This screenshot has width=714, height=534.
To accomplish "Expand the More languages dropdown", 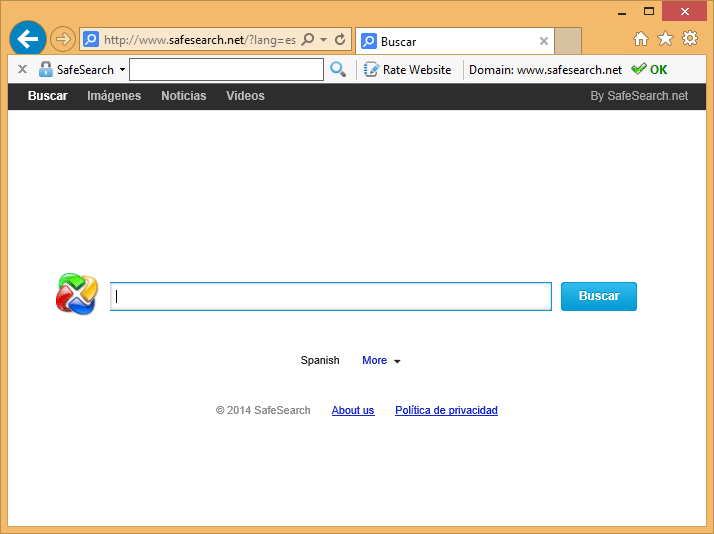I will pos(381,361).
